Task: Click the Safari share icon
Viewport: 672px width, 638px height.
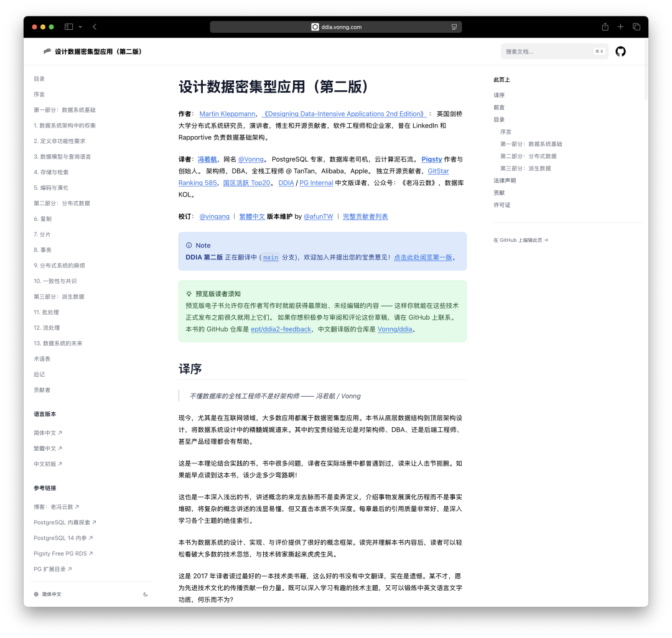Action: (605, 27)
